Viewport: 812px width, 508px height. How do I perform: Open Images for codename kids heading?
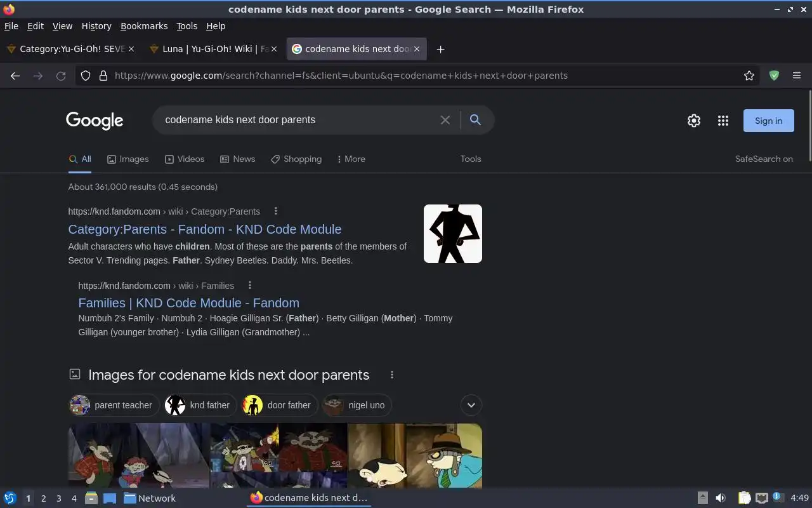(x=228, y=375)
